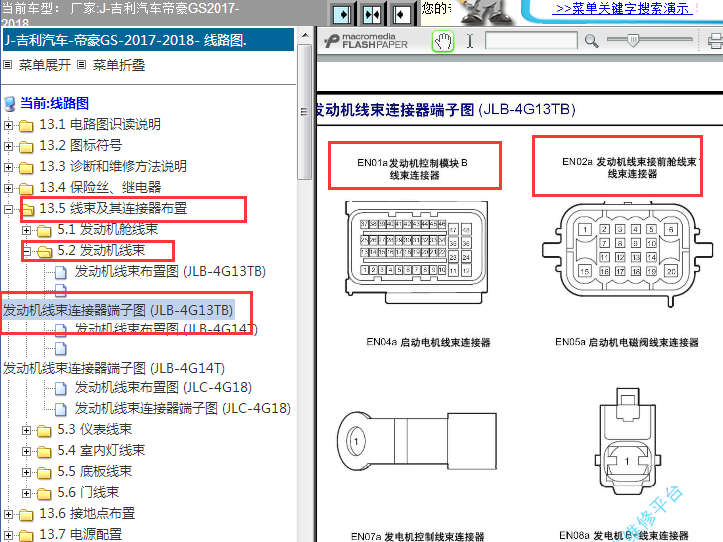Viewport: 723px width, 542px height.
Task: Select the 13.5 线束及其连接器布置 folder
Action: (x=113, y=208)
